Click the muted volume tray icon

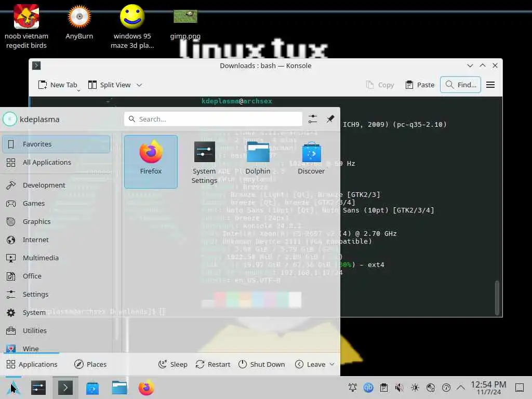400,388
